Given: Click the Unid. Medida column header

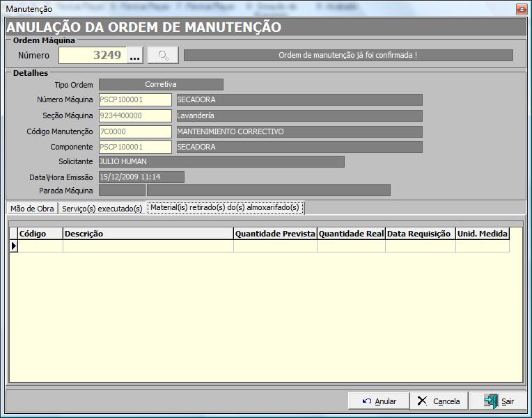Looking at the screenshot, I should click(482, 234).
